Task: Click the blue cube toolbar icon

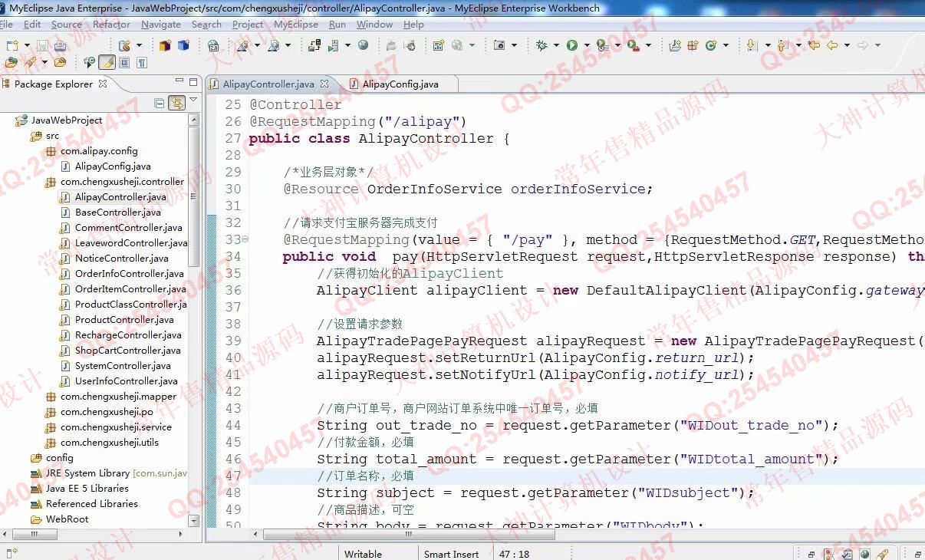Action: pyautogui.click(x=183, y=45)
